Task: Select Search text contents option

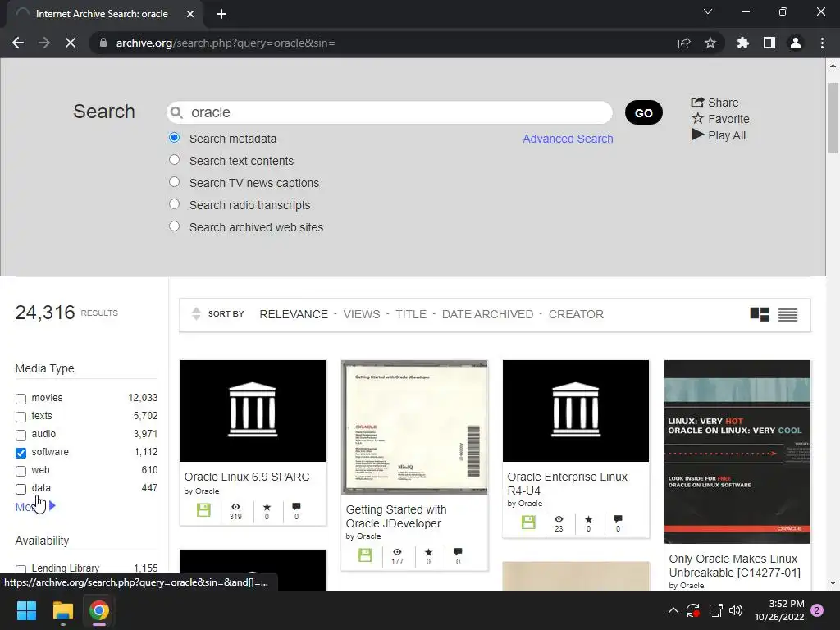Action: click(x=174, y=160)
